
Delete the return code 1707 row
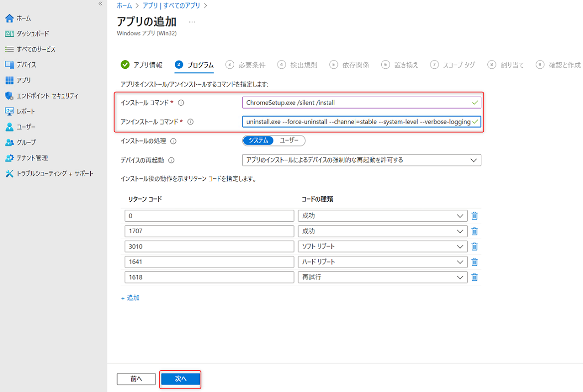pyautogui.click(x=474, y=231)
